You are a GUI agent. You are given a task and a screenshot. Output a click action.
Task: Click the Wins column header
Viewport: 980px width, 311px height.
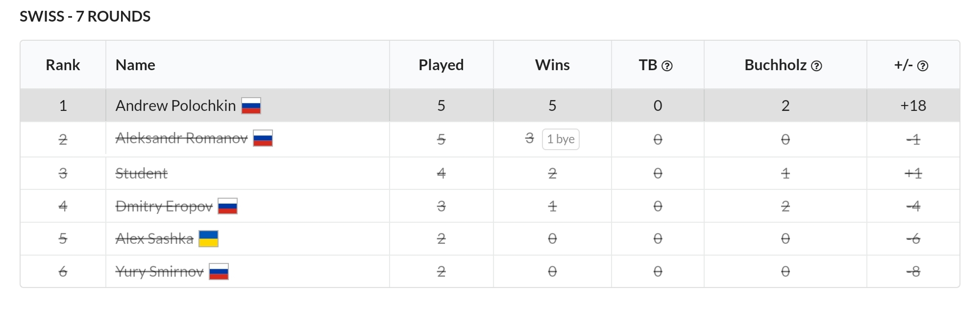552,65
